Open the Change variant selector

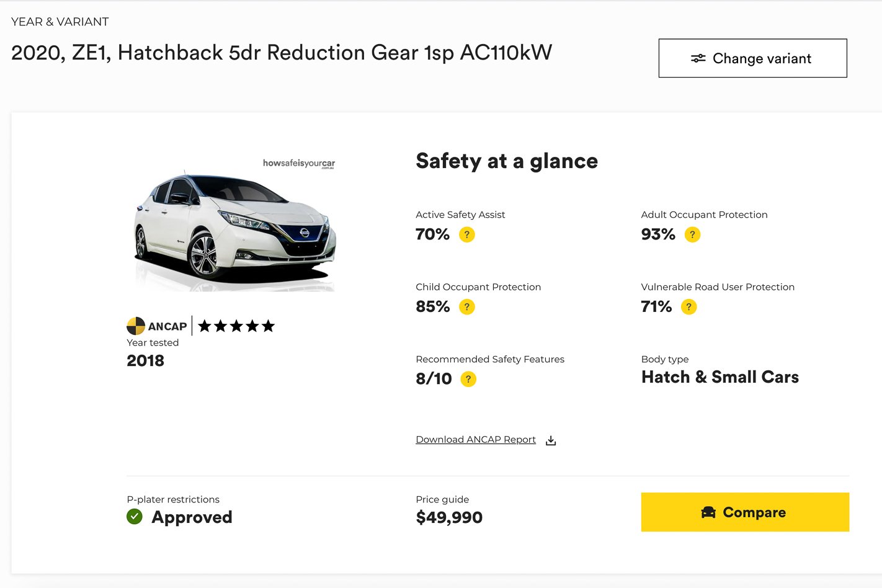tap(752, 58)
